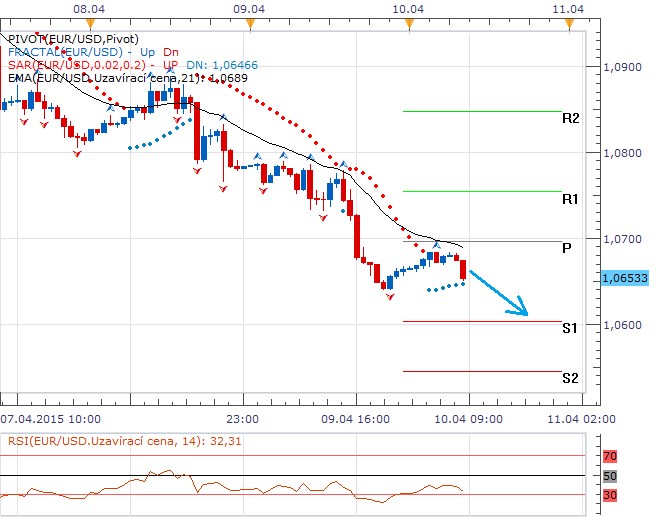Click the 09.04 date marker on top axis
658x517 pixels.
click(x=249, y=8)
